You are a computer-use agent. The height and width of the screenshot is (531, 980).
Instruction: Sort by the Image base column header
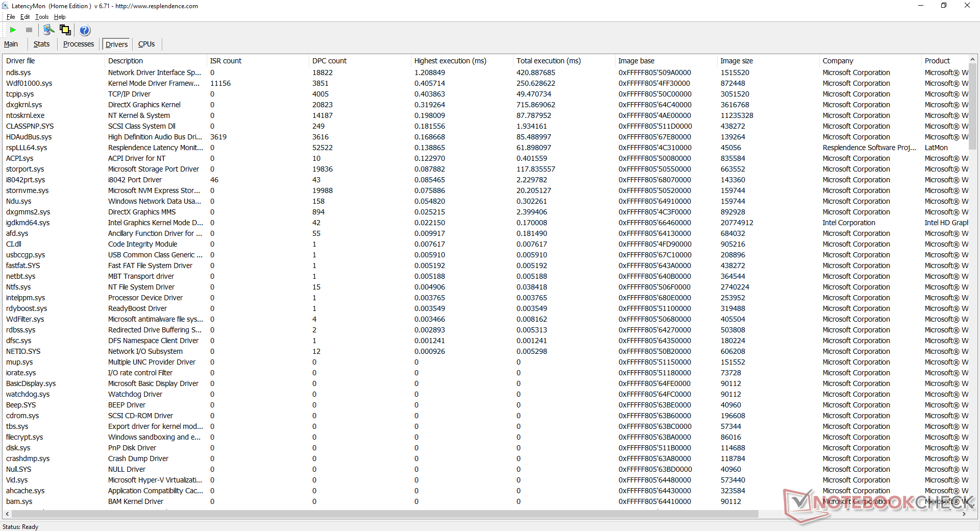[x=666, y=61]
